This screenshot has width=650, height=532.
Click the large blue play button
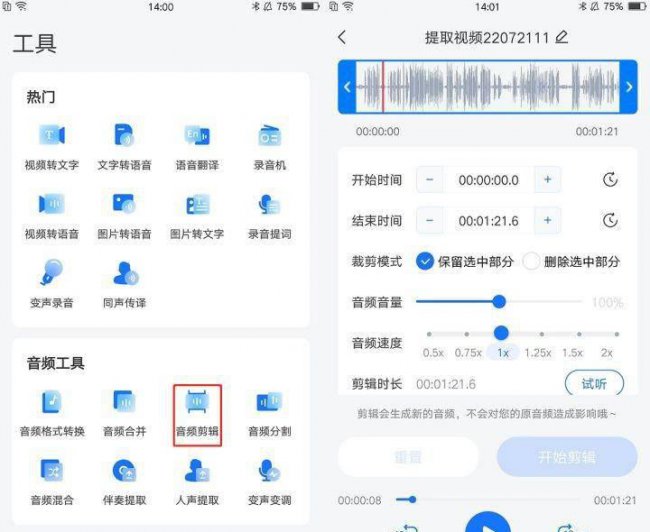[488, 522]
